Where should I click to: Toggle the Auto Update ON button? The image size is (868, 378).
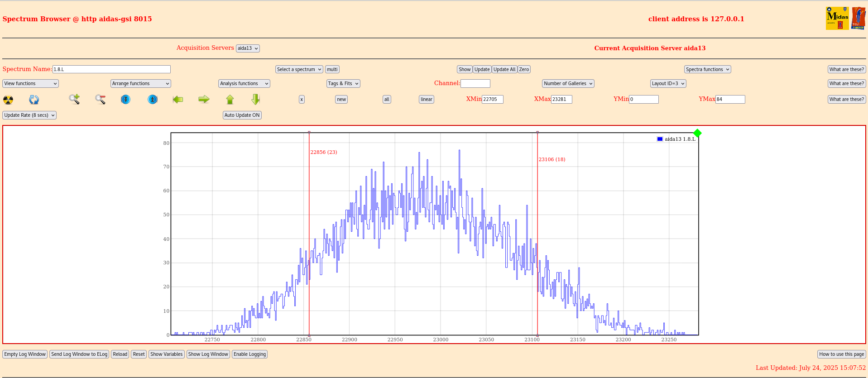[242, 115]
